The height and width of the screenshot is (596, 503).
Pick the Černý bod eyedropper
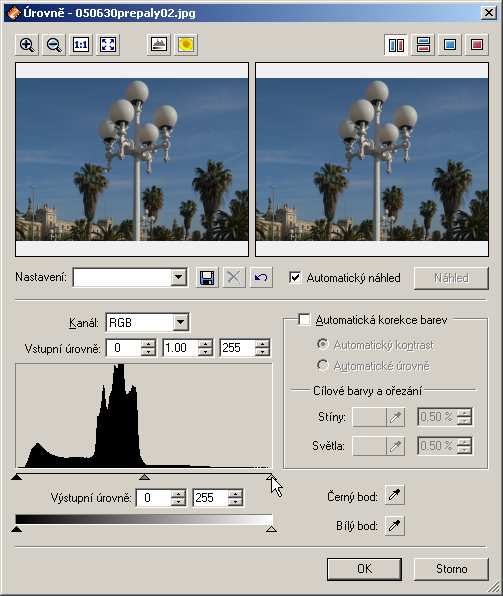tap(394, 495)
